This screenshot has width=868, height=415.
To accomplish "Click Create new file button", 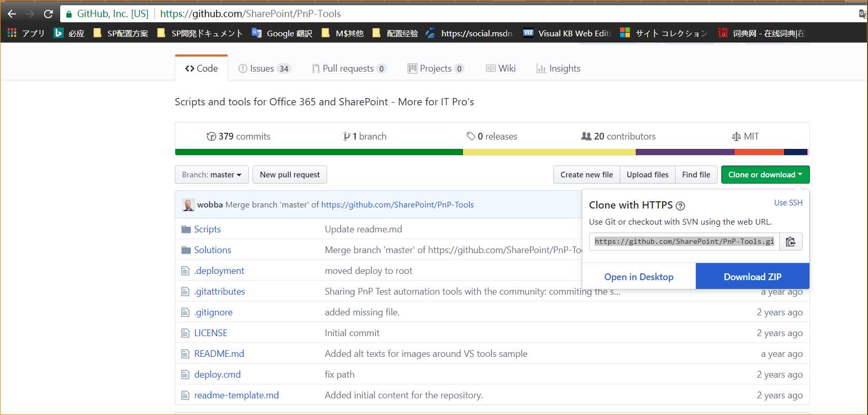I will coord(586,175).
